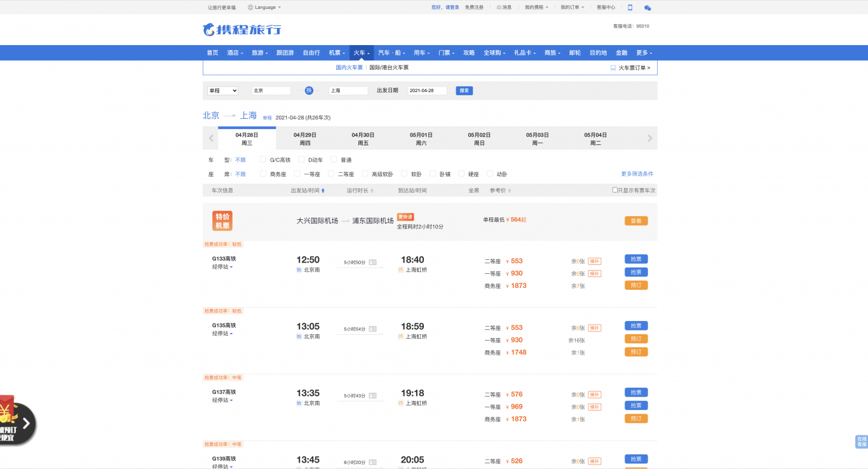
Task: Enable 只显示有票车次 checkbox
Action: coord(614,190)
